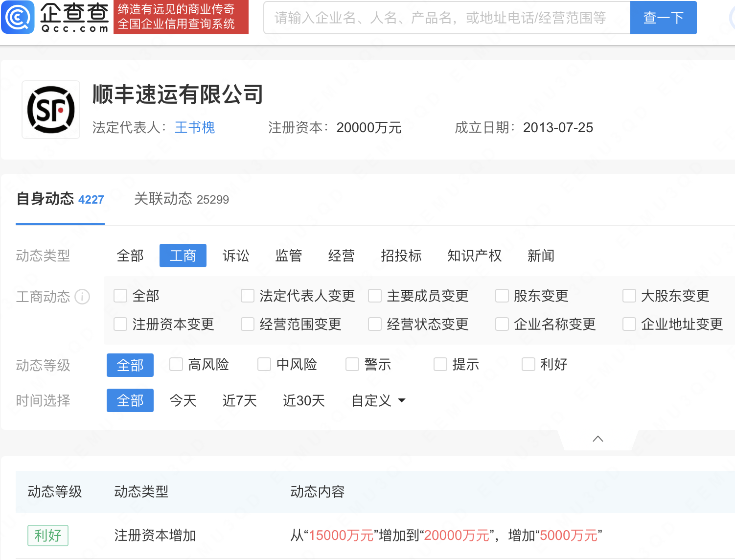
Task: Enable the 警示 checkbox
Action: point(352,364)
